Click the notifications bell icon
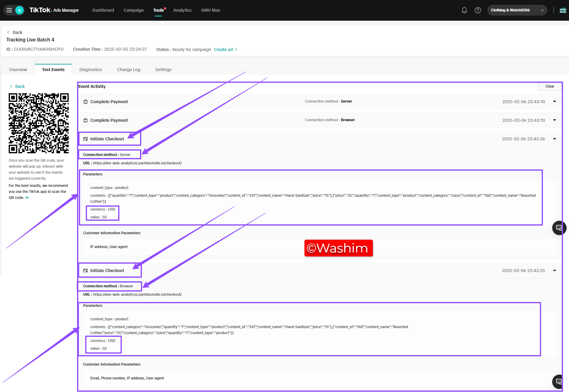 464,10
